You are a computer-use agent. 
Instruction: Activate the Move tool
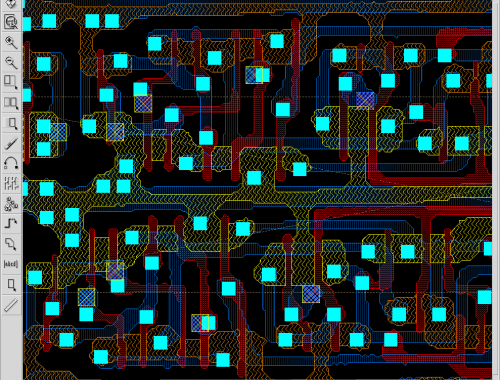tap(11, 123)
